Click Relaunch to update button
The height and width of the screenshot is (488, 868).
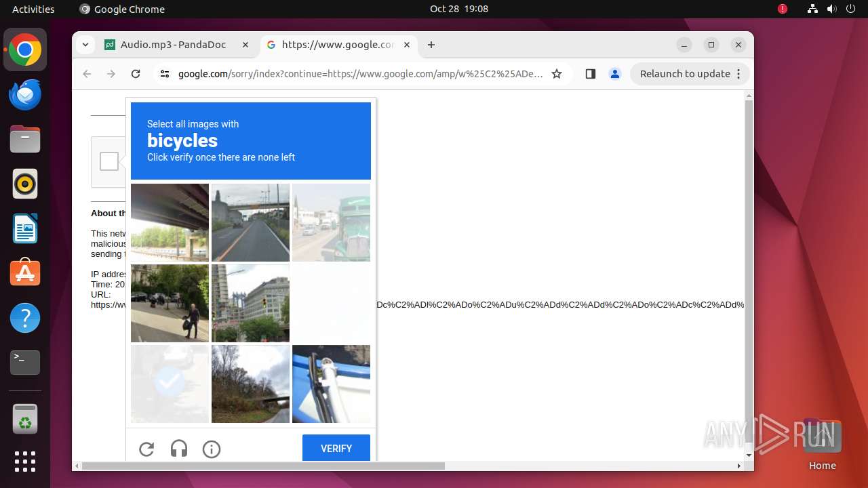685,74
